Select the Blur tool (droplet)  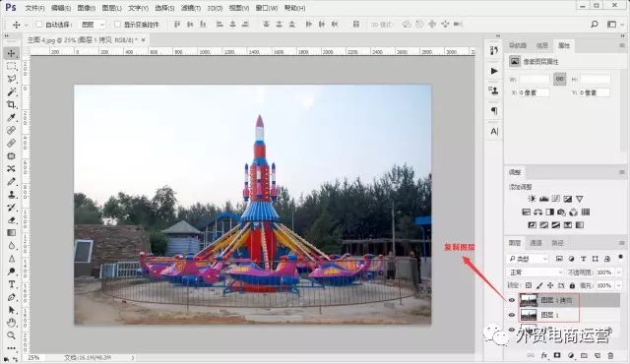11,246
